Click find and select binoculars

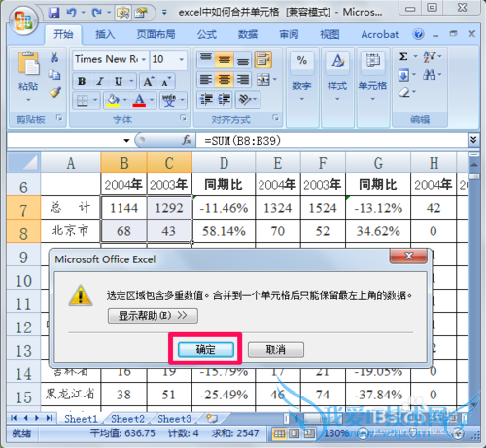pos(430,75)
